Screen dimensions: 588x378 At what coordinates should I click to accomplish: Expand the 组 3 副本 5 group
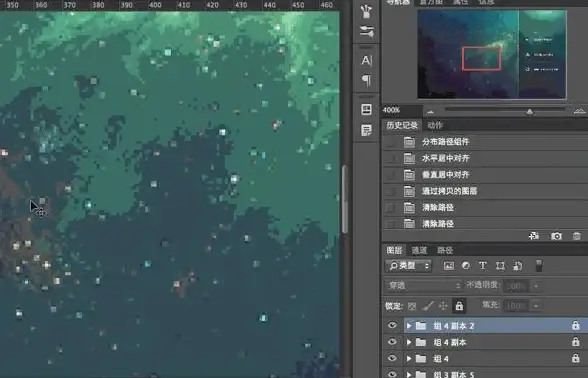click(409, 374)
